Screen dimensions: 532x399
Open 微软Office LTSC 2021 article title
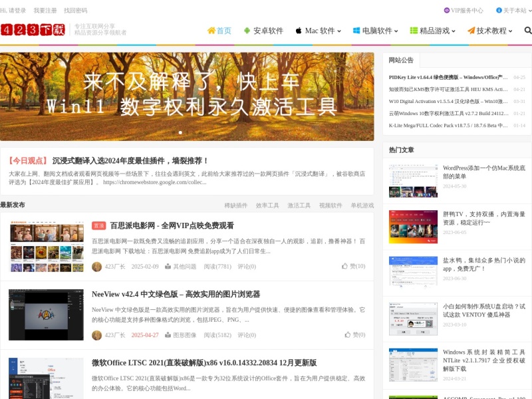[204, 362]
